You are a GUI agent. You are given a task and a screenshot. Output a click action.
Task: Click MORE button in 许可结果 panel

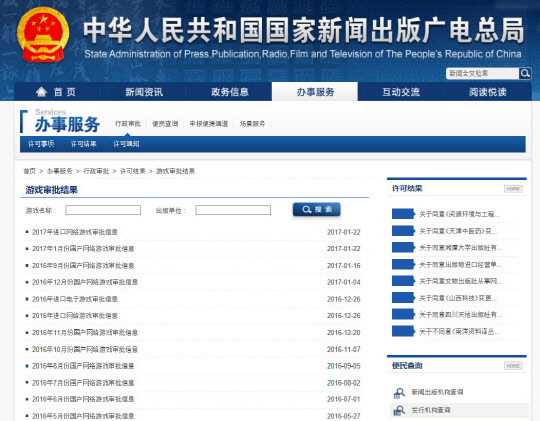[x=513, y=189]
